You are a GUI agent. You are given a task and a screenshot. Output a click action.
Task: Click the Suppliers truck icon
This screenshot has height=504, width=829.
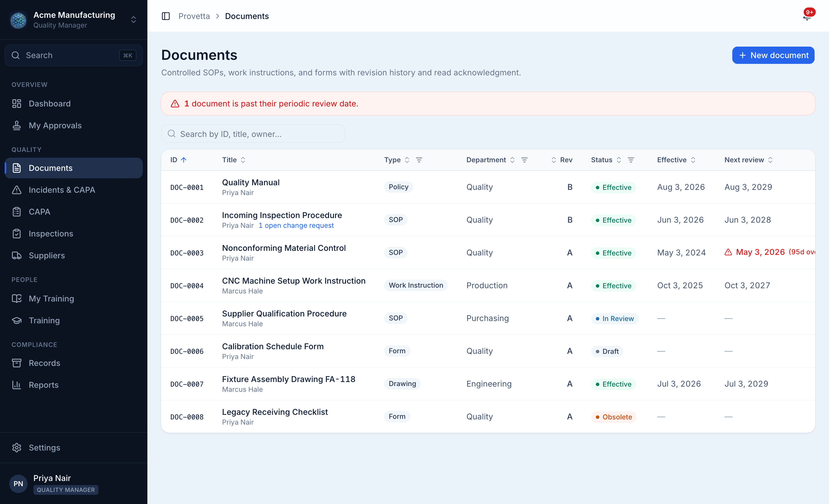point(16,255)
